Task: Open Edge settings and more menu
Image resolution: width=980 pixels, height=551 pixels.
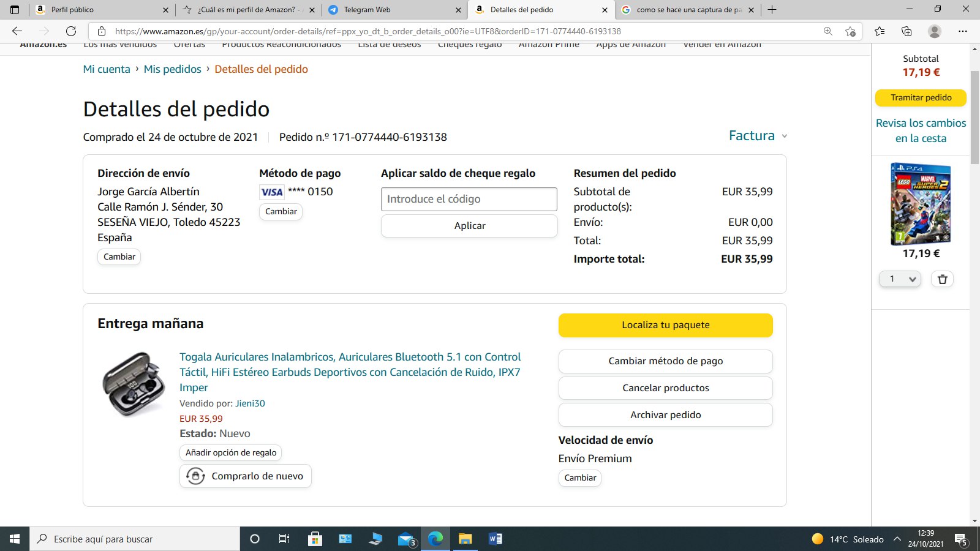Action: click(963, 31)
